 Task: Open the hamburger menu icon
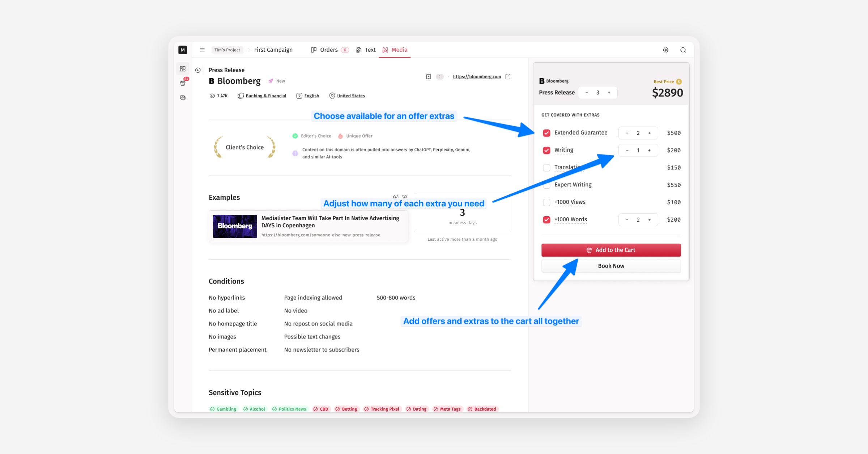(x=202, y=50)
